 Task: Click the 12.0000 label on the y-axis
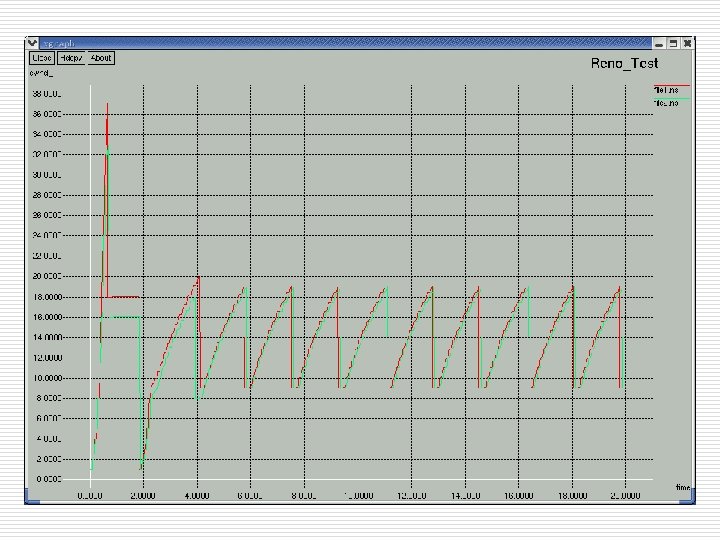tap(47, 358)
